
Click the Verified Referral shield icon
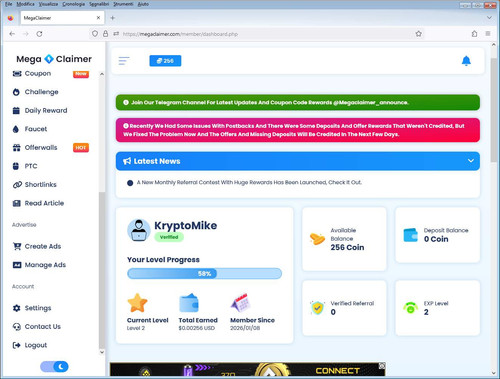coord(317,308)
